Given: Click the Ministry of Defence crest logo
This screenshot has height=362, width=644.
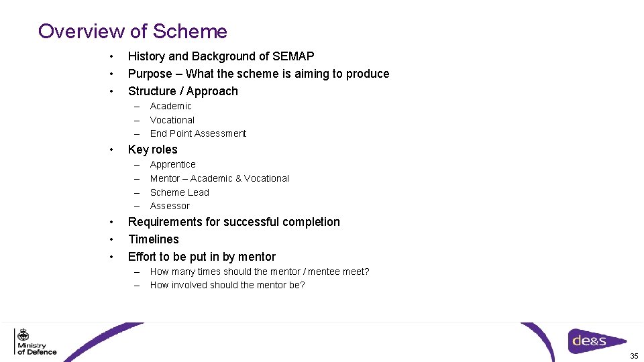Looking at the screenshot, I should pos(36,341).
